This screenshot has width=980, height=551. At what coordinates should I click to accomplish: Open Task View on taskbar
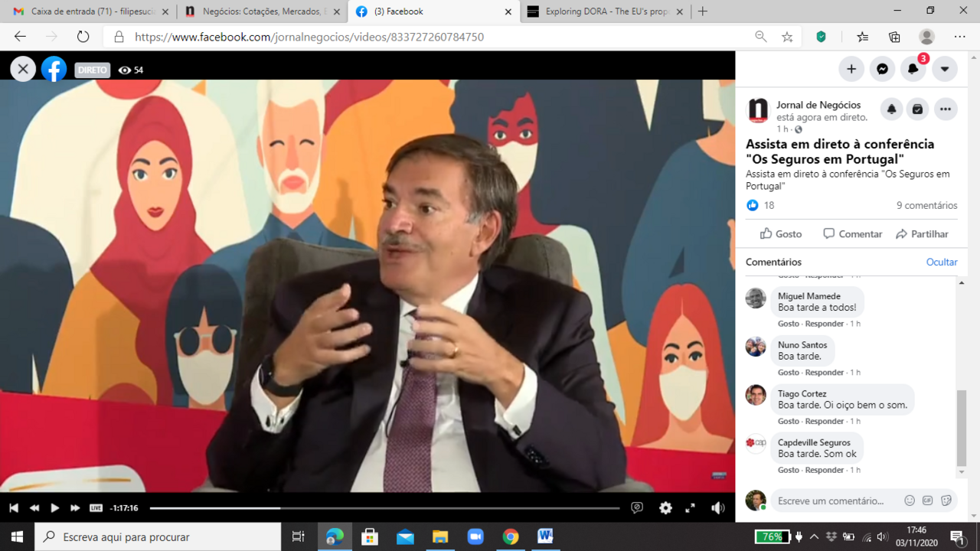click(299, 536)
